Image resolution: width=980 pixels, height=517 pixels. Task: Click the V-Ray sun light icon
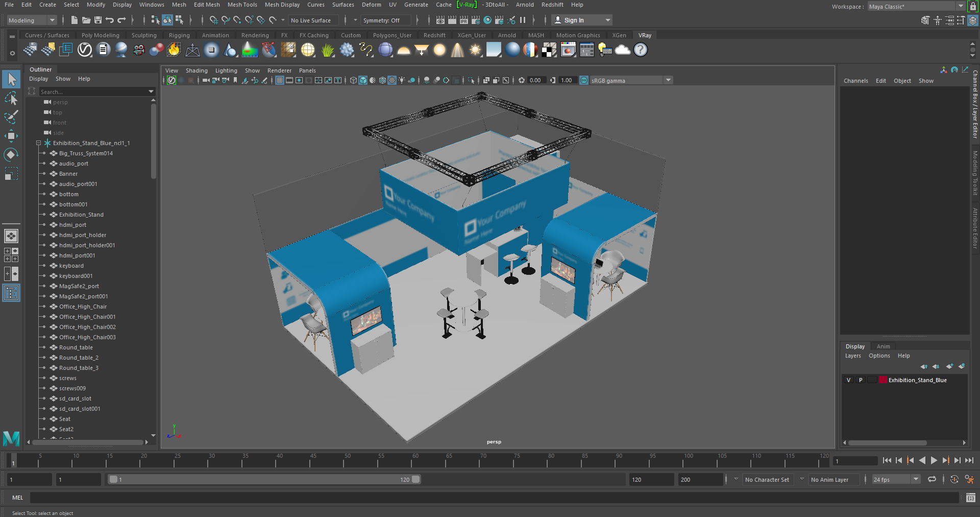click(476, 50)
